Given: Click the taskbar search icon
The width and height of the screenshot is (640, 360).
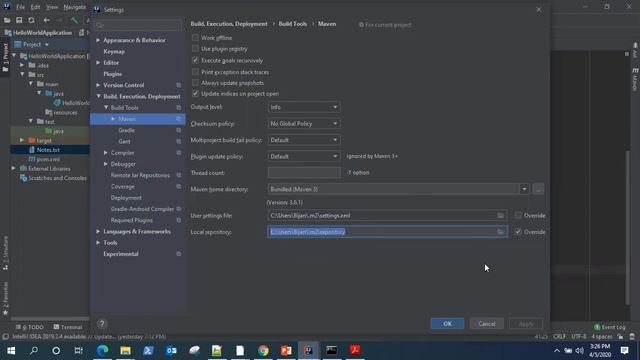Looking at the screenshot, I should pyautogui.click(x=34, y=350).
